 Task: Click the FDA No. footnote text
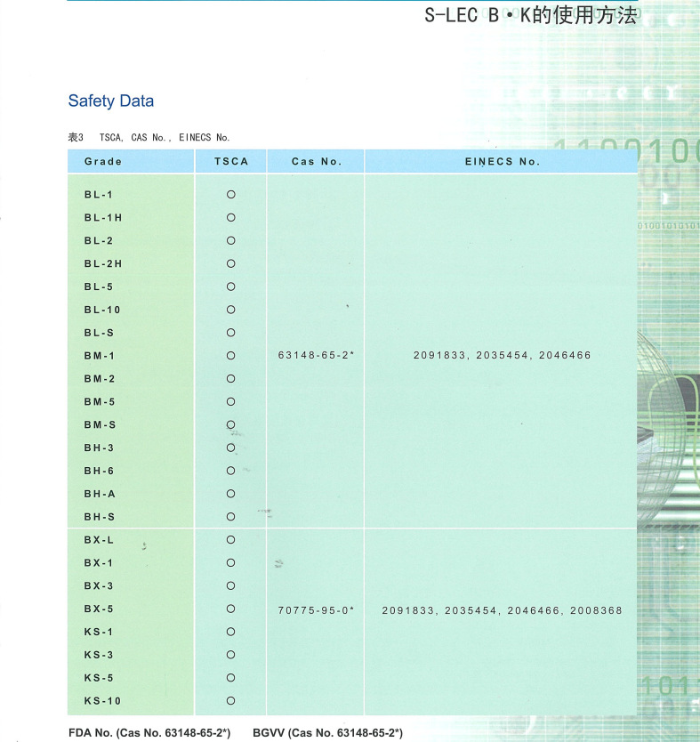149,732
